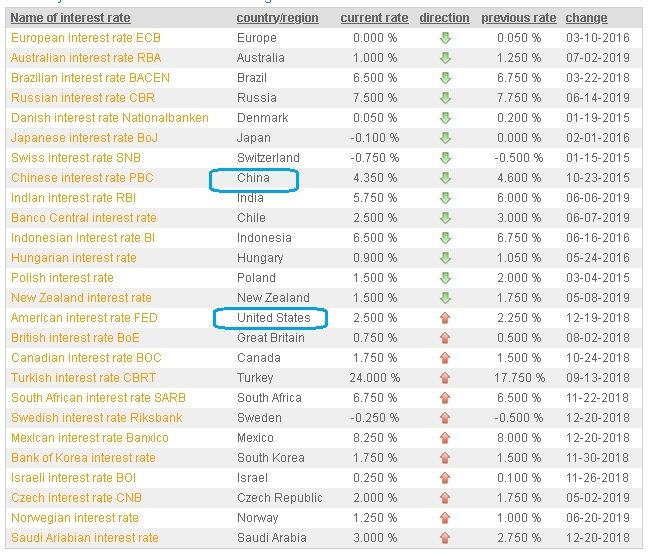
Task: Sort table by current rate header
Action: (372, 18)
